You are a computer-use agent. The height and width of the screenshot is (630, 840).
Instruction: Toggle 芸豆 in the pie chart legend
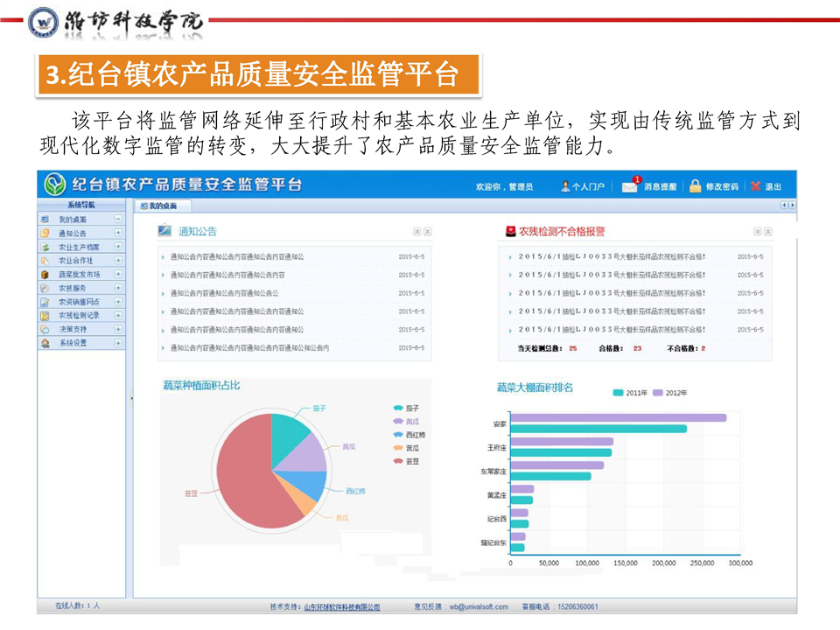(399, 460)
